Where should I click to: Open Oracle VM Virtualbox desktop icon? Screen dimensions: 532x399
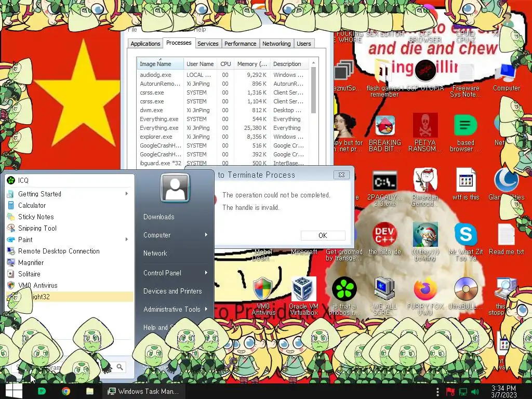click(x=303, y=296)
